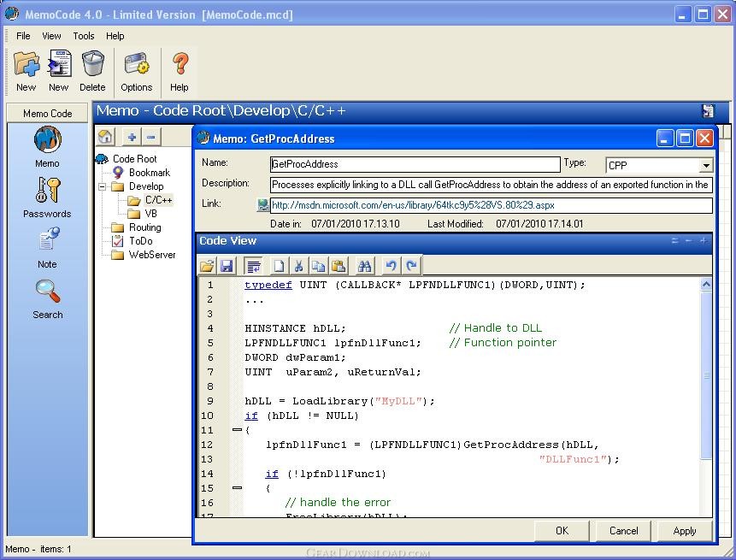Click the Memo Code sidebar header button
The width and height of the screenshot is (736, 560).
(47, 114)
